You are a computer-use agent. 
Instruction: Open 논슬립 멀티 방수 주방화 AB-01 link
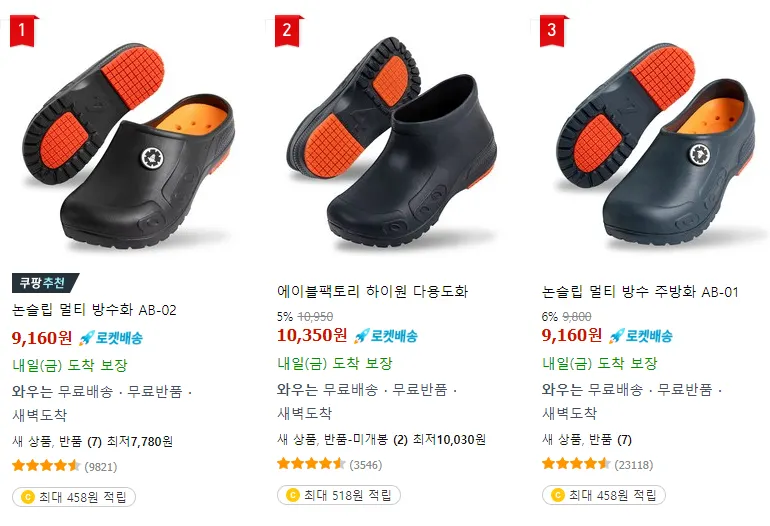[x=640, y=292]
